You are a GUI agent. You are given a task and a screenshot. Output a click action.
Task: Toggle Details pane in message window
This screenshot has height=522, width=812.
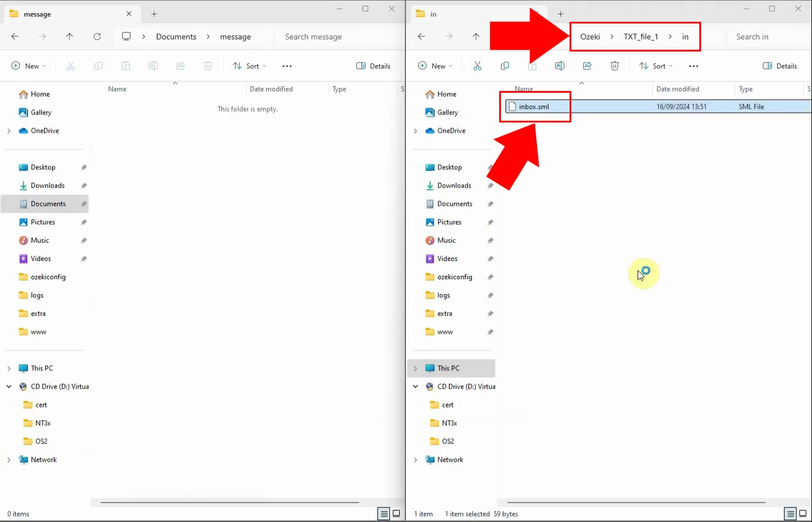click(x=373, y=66)
